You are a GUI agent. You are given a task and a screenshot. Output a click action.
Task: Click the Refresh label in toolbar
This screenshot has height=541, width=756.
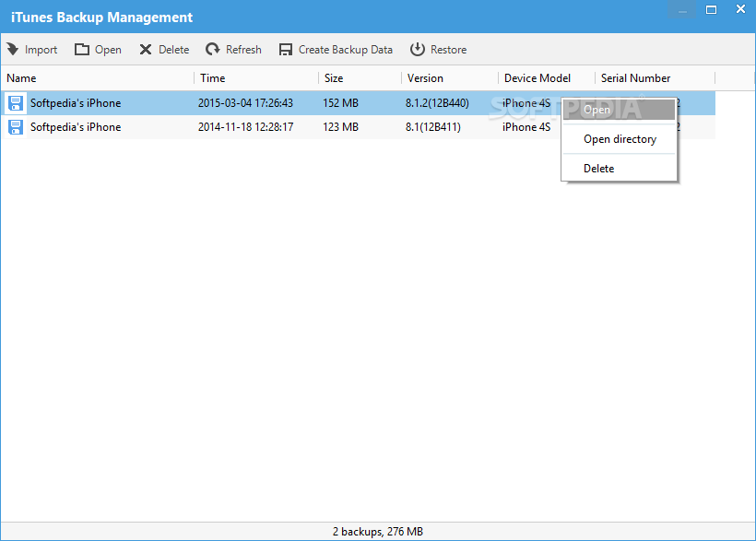(x=244, y=50)
